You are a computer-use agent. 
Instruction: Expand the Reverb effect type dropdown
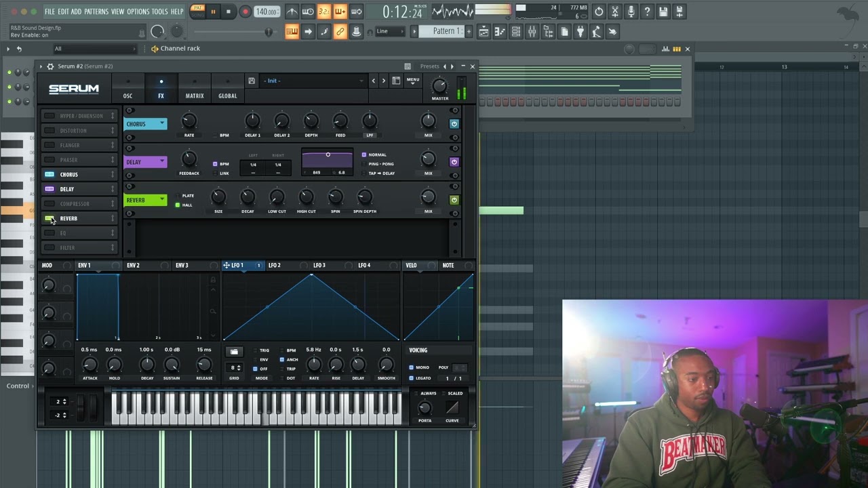(162, 200)
